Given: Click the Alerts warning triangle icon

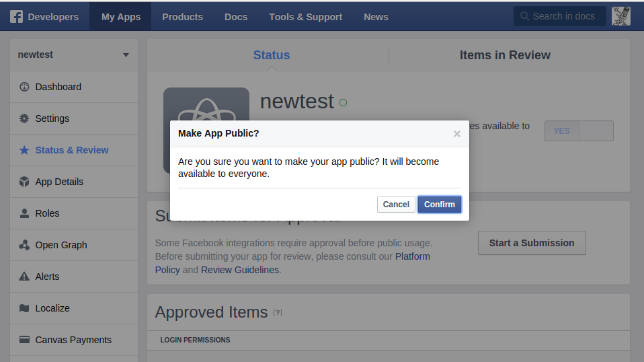Looking at the screenshot, I should (x=24, y=276).
